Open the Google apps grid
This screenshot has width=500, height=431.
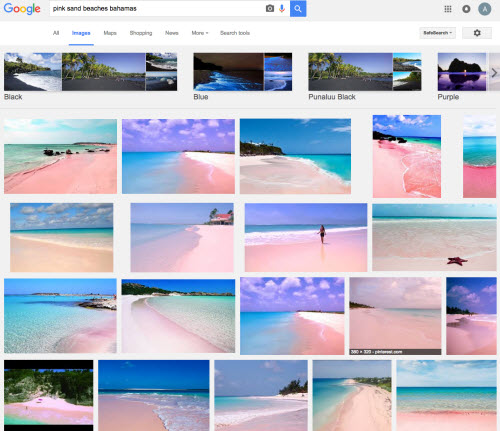click(448, 9)
